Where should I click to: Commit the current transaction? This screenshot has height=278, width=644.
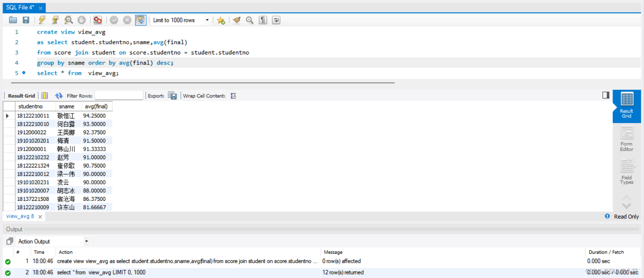tap(114, 20)
